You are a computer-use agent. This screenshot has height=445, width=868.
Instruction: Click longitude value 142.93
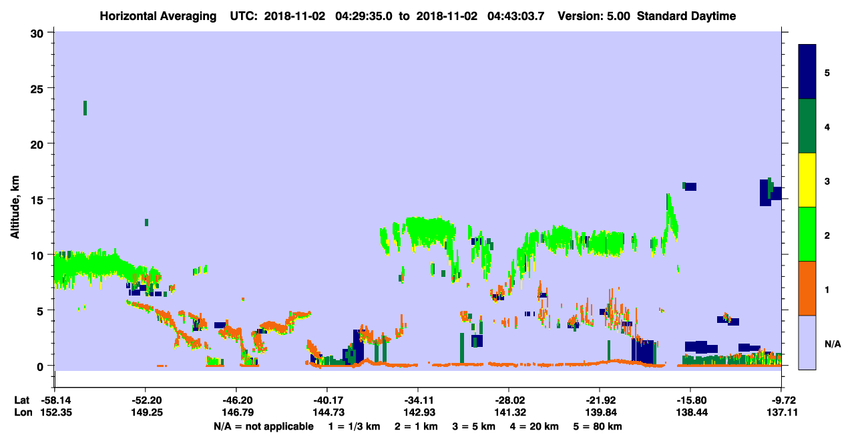[418, 413]
